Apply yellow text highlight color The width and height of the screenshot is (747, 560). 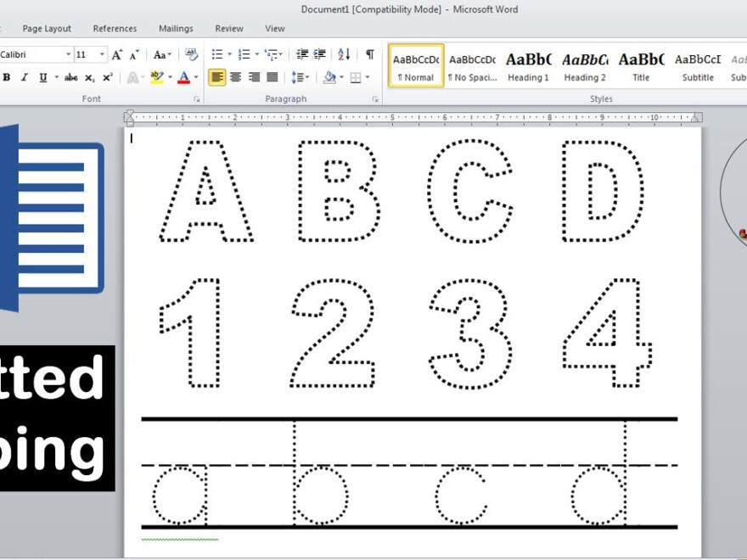click(157, 77)
